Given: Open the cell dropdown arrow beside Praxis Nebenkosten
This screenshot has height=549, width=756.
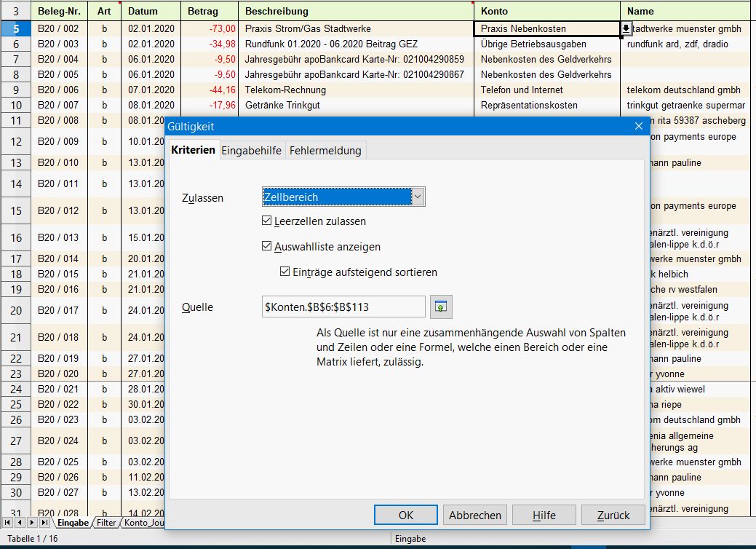Looking at the screenshot, I should [x=626, y=28].
